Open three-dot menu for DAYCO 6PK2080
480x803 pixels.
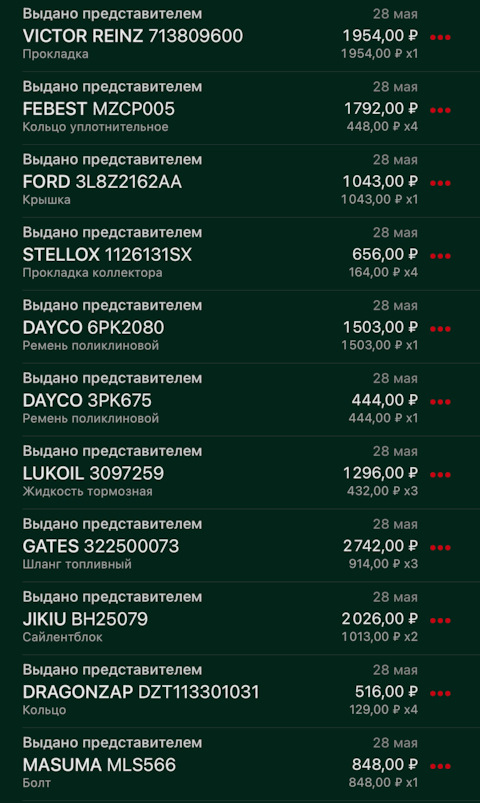(440, 328)
